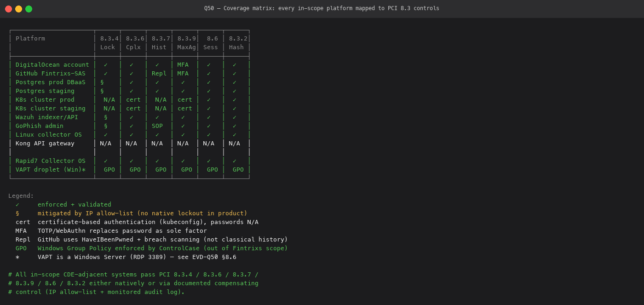The height and width of the screenshot is (305, 644).
Task: Select the 'GitHub Fintrixs-SAS' row label
Action: coord(51,74)
